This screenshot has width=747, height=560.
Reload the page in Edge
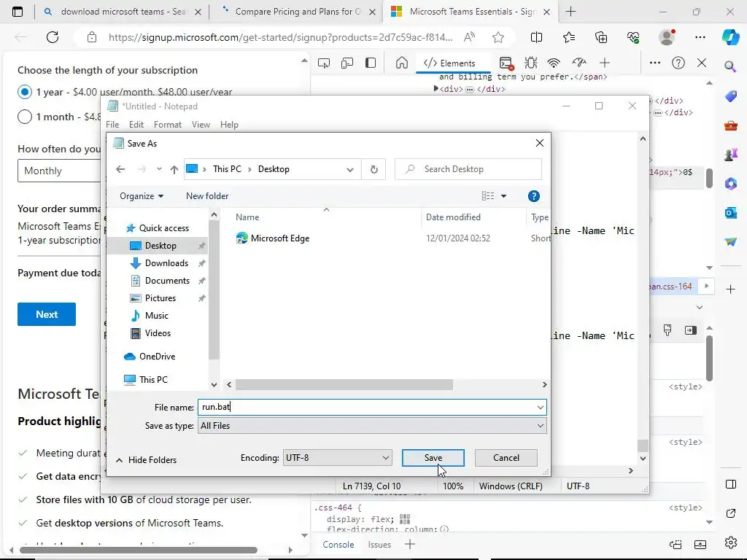tap(53, 37)
